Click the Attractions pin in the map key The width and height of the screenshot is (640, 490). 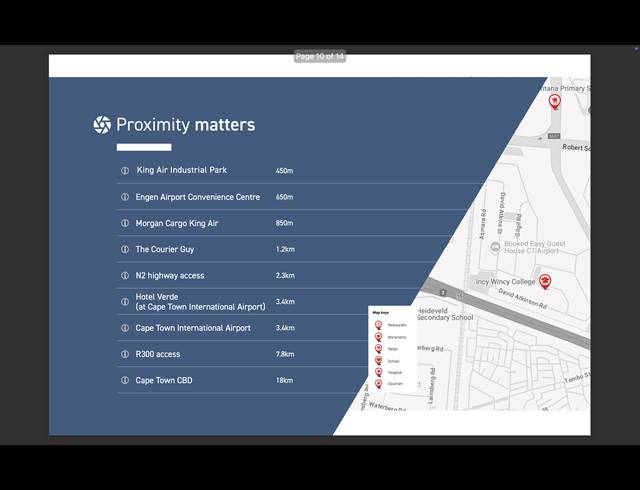point(378,337)
